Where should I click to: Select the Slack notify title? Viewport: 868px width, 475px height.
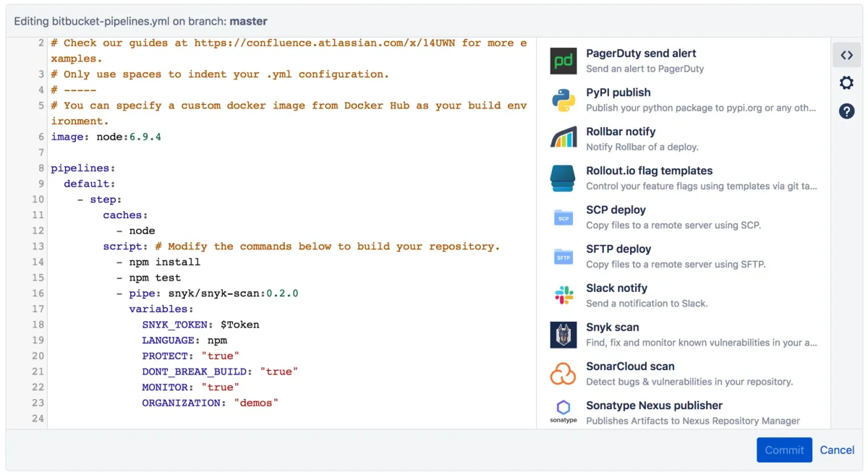pyautogui.click(x=616, y=288)
